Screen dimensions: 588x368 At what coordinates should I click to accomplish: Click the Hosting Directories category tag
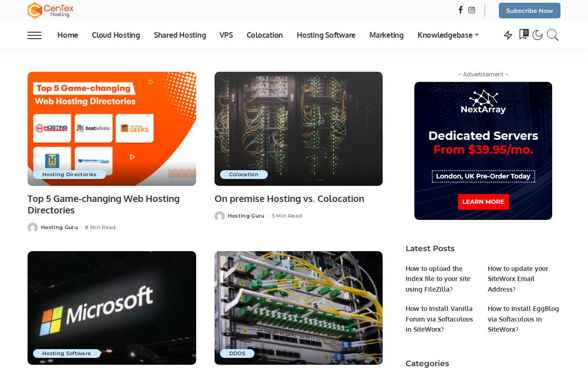(69, 174)
